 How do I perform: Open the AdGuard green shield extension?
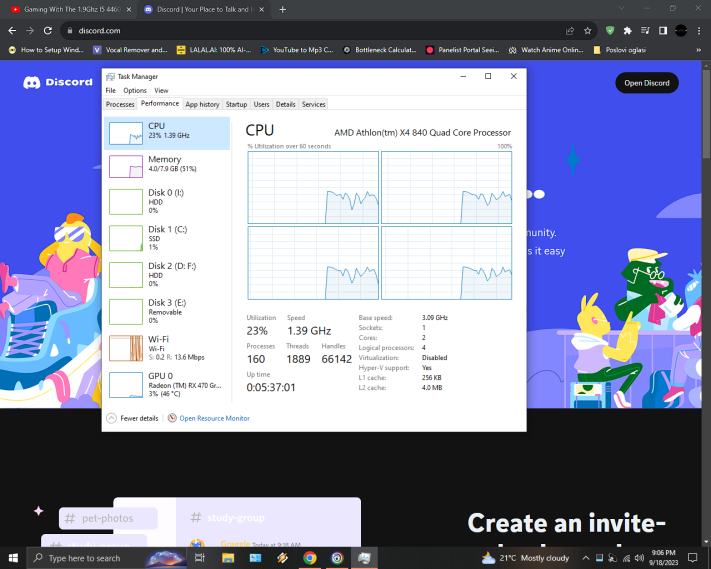click(x=610, y=30)
